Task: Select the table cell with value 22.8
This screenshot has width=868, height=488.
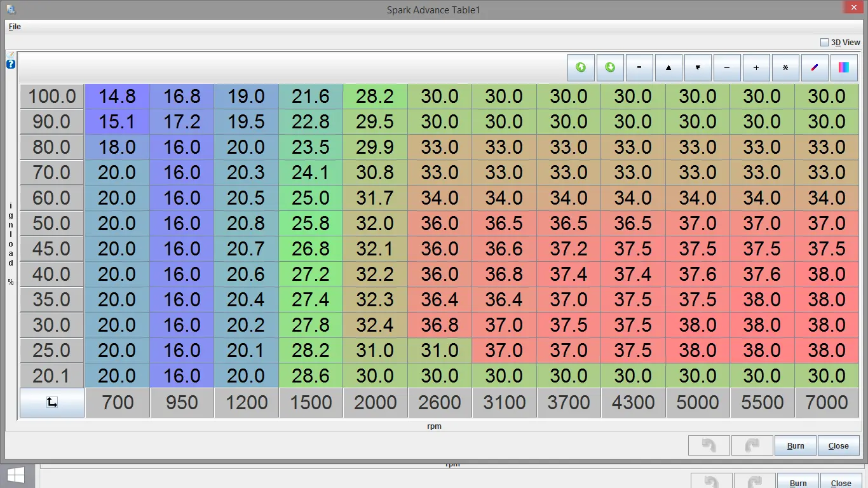Action: tap(311, 122)
